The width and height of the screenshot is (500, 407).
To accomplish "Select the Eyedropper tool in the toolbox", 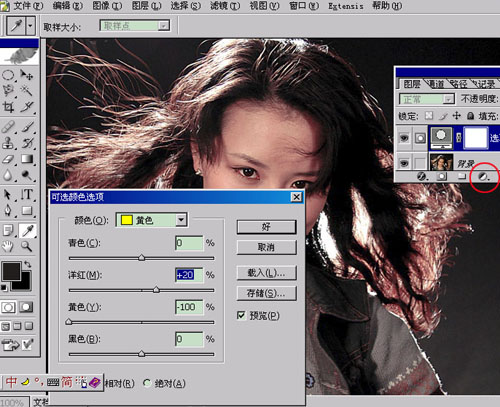I will (27, 231).
